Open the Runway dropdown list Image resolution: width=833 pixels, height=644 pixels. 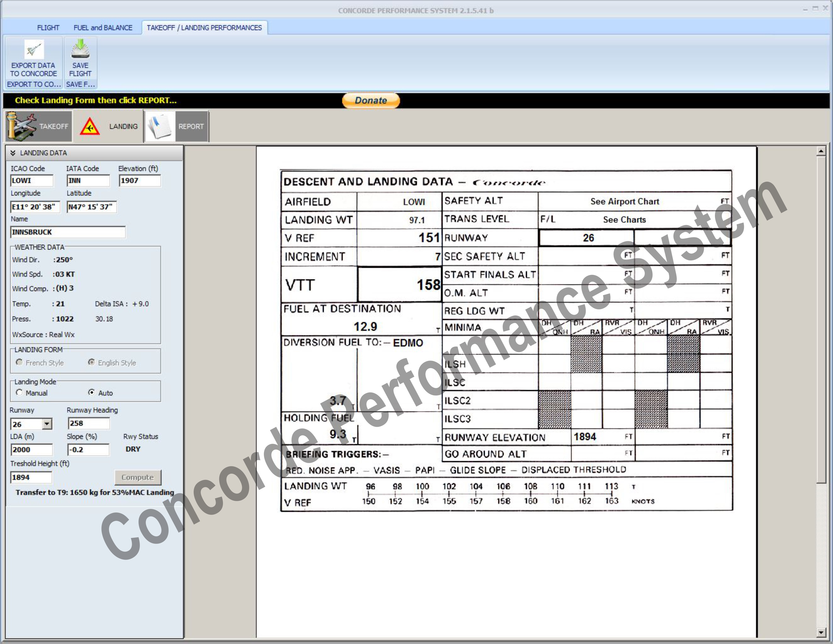pos(47,424)
